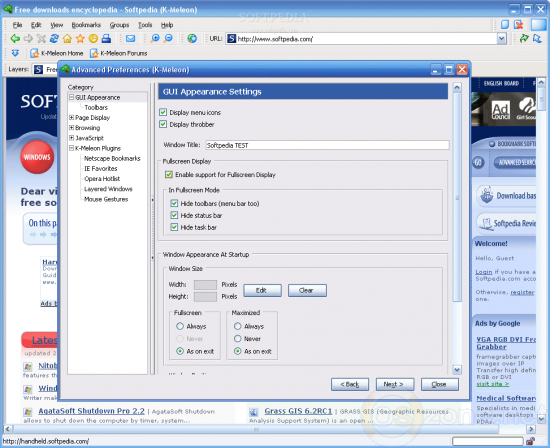Open the Tools menu
Image resolution: width=550 pixels, height=448 pixels.
(x=145, y=25)
